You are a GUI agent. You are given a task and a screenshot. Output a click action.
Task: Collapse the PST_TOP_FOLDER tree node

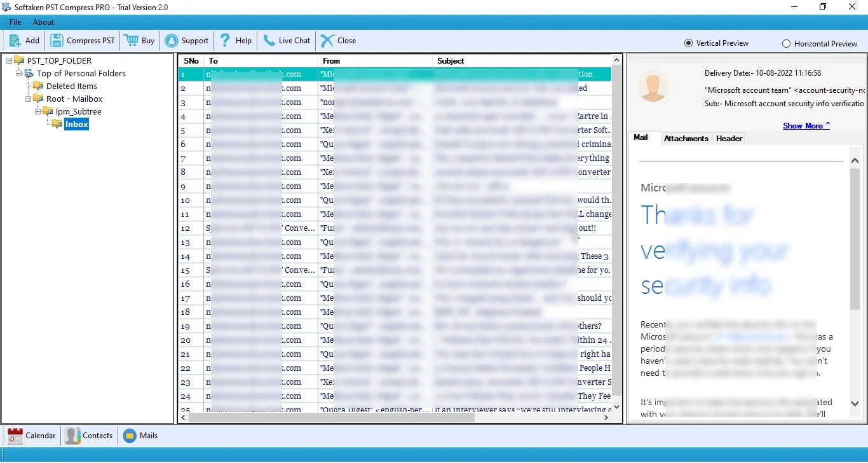pyautogui.click(x=8, y=60)
